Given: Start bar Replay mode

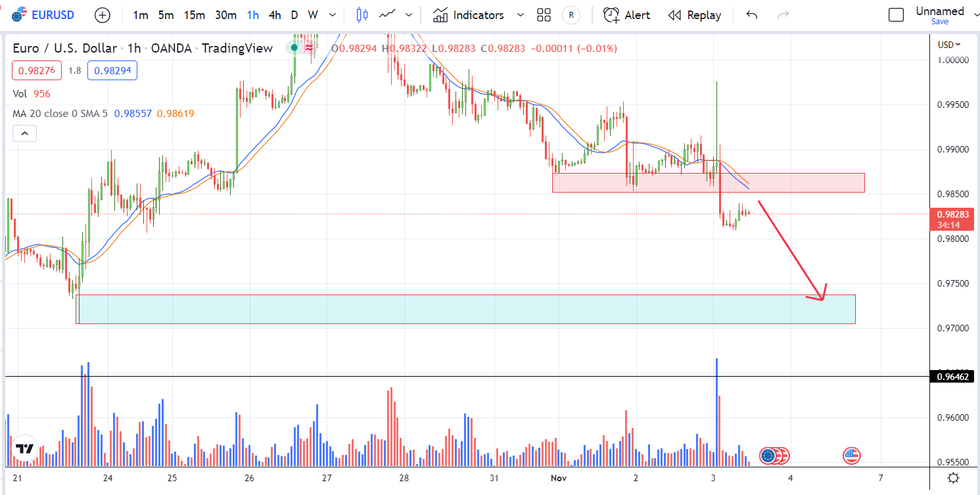Looking at the screenshot, I should coord(695,14).
